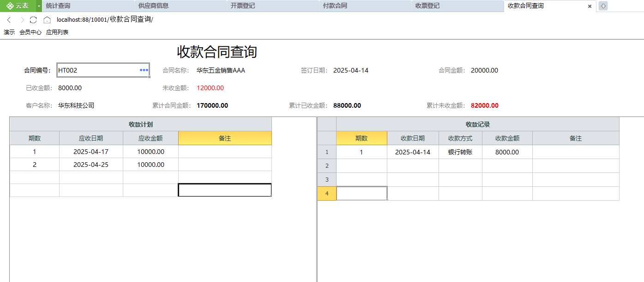The width and height of the screenshot is (644, 282).
Task: Select row number 2 in 收款记录
Action: pos(327,166)
